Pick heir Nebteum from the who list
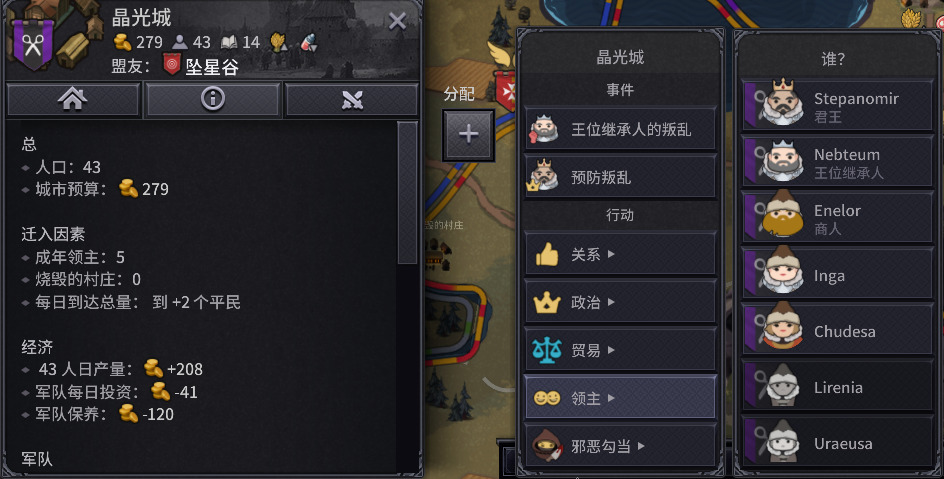 point(837,162)
